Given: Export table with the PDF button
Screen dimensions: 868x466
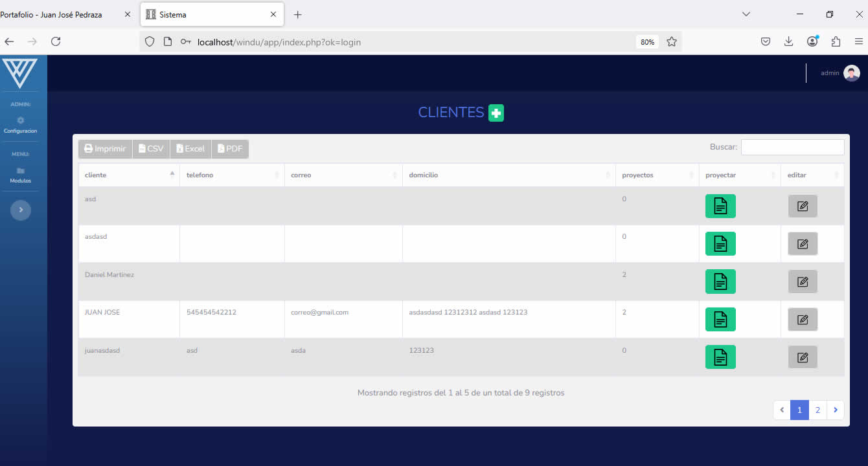Looking at the screenshot, I should click(x=230, y=149).
